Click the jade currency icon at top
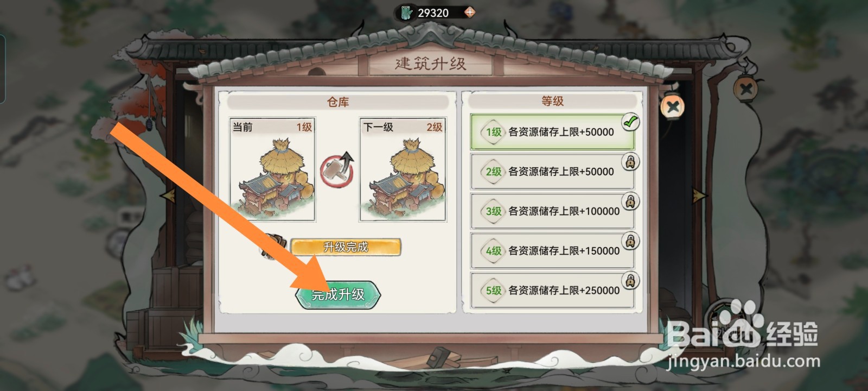This screenshot has width=868, height=391. tap(405, 12)
